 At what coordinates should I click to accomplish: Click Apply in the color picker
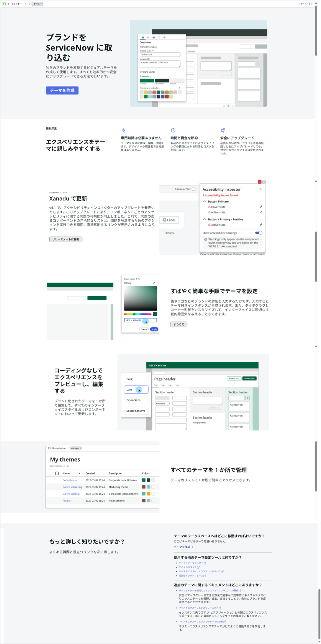click(x=154, y=329)
